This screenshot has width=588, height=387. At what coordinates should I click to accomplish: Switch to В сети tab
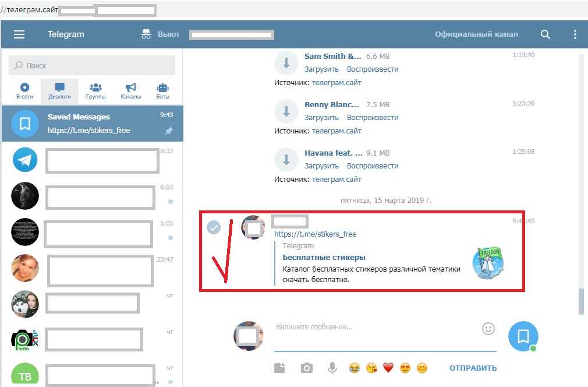point(25,92)
